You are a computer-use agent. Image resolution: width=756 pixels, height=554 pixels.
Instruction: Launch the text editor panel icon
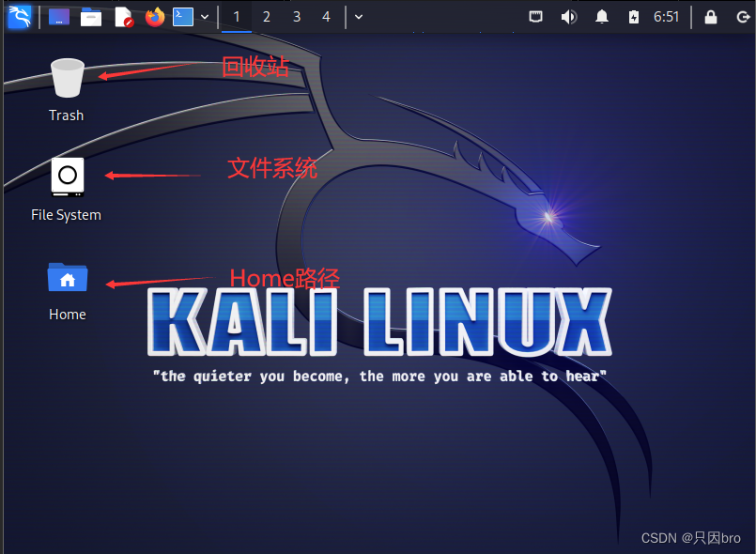124,17
